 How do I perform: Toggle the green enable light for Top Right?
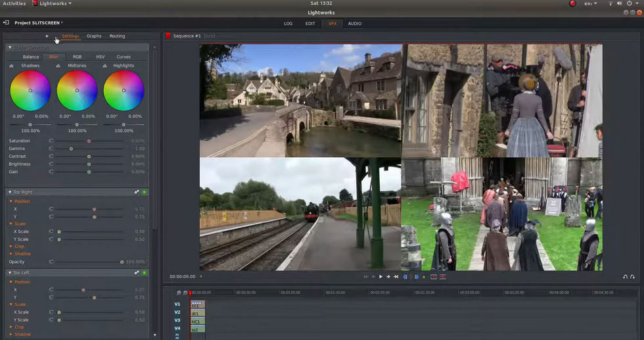pos(145,192)
